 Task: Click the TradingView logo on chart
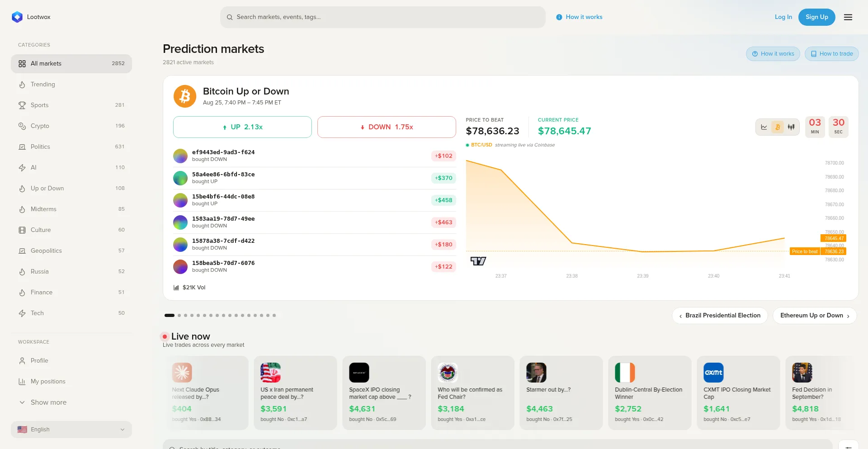478,261
